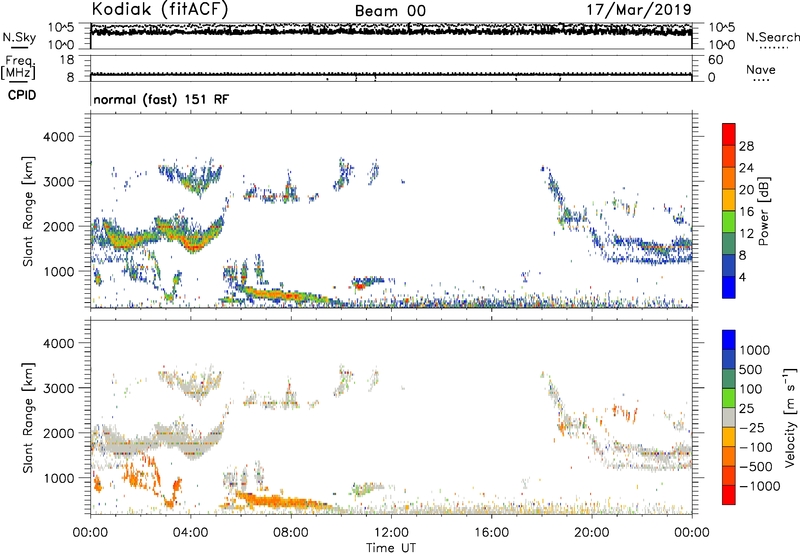
Task: Click the "20" Power color bar label
Action: (746, 190)
